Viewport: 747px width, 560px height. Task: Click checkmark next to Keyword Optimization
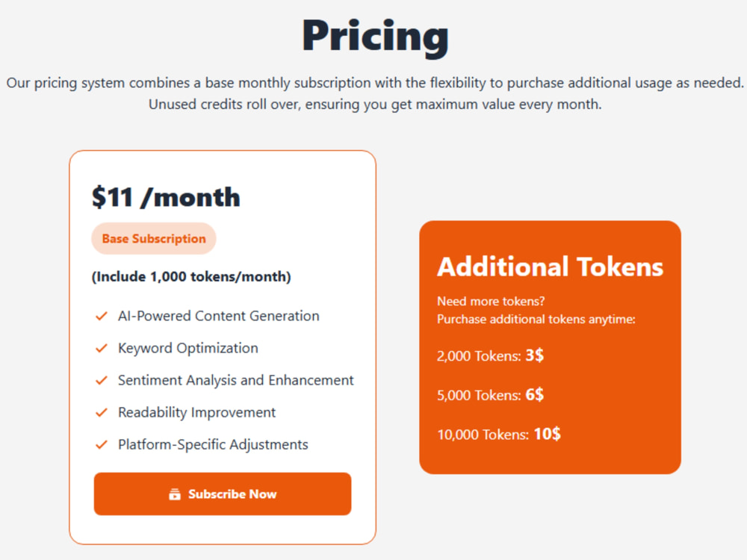coord(102,349)
